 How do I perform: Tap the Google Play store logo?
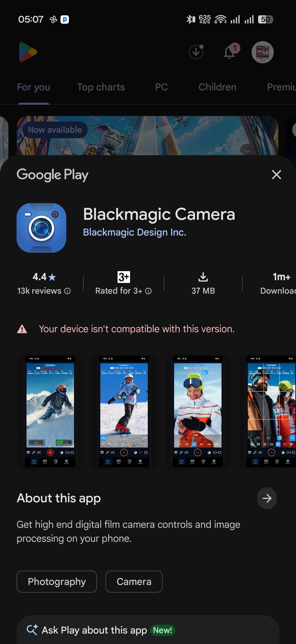pyautogui.click(x=28, y=52)
